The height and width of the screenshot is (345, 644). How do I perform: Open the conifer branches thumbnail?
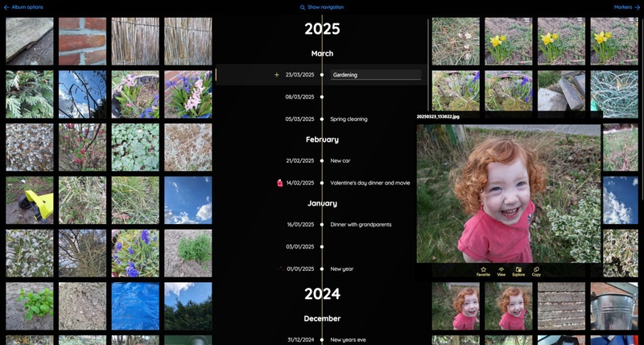30,94
